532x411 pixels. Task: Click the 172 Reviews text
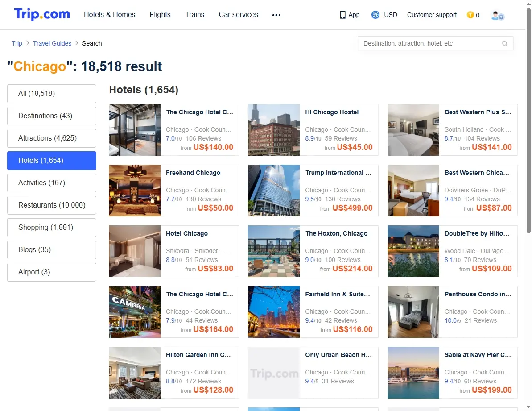click(x=204, y=381)
